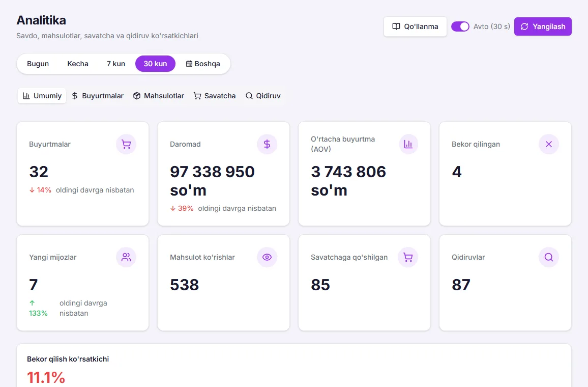This screenshot has width=588, height=387.
Task: Click the X icon on Bekor qilingan card
Action: coord(549,144)
